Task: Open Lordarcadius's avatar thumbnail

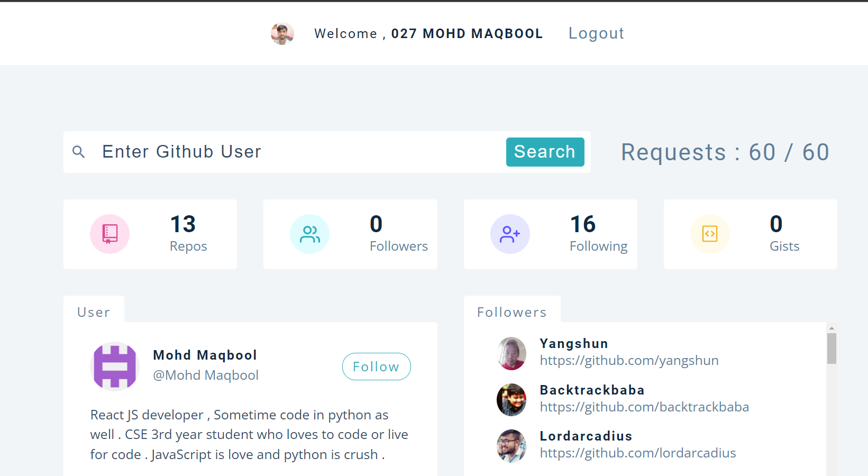Action: pos(511,446)
